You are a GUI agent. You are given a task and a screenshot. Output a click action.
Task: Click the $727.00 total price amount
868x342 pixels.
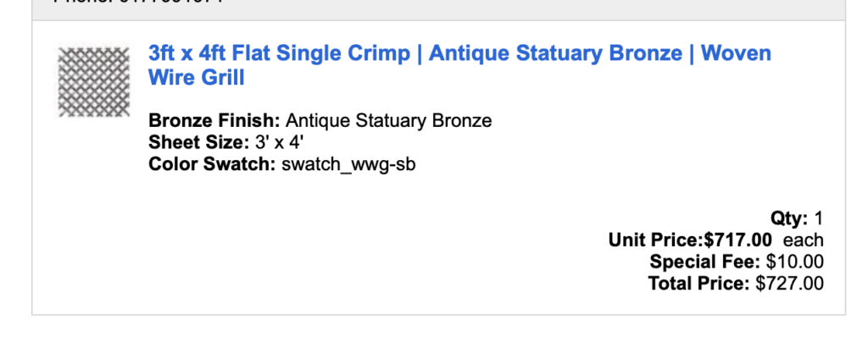tap(790, 284)
